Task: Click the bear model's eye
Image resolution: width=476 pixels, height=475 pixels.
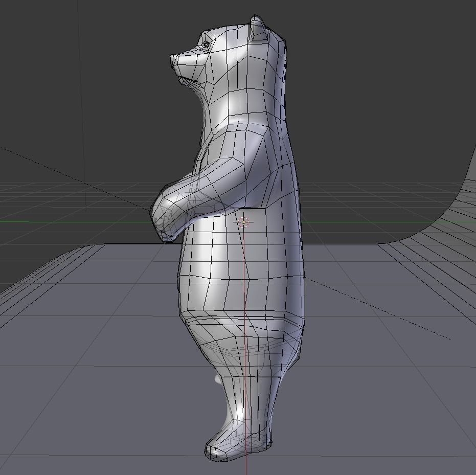Action: [x=206, y=44]
